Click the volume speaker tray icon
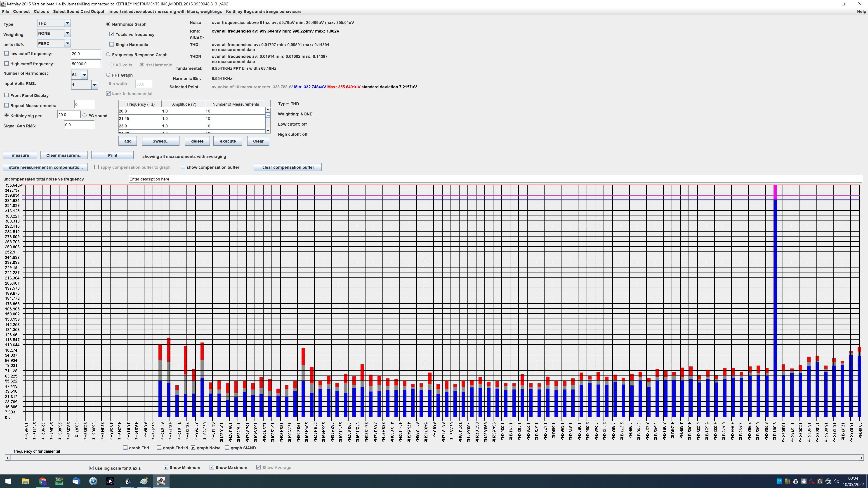The height and width of the screenshot is (488, 868). (x=836, y=481)
